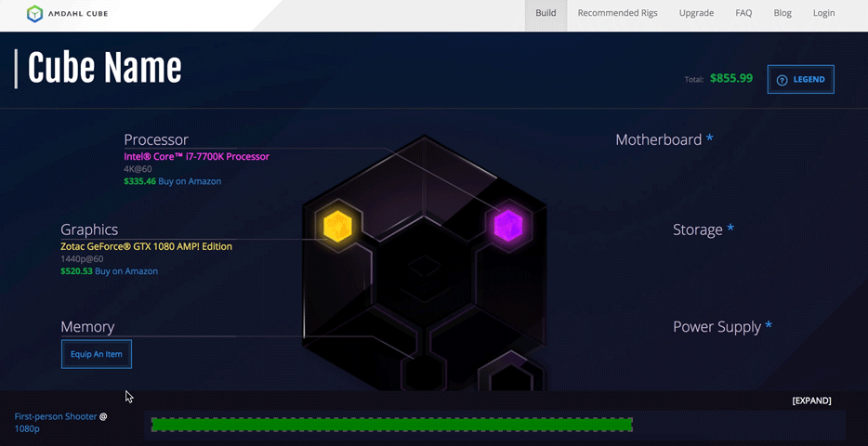Select Intel Core i7-7700K Processor link
The height and width of the screenshot is (446, 868).
click(x=196, y=157)
